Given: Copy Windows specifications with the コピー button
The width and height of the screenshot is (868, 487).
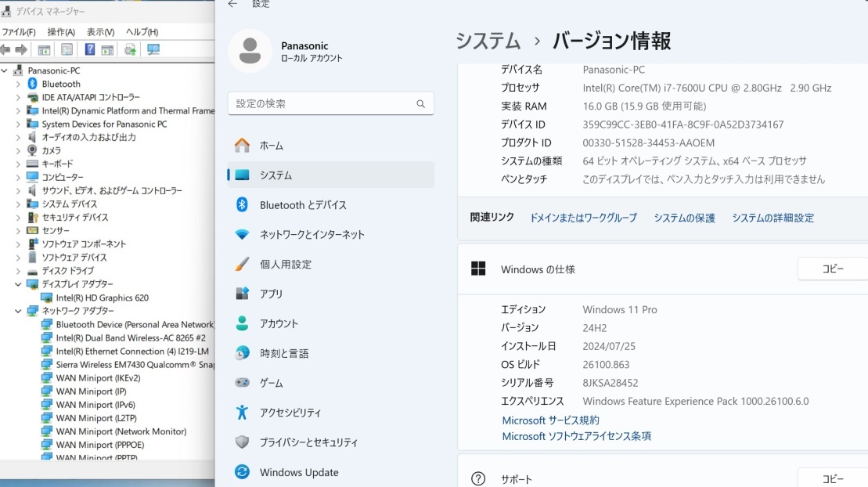Looking at the screenshot, I should point(832,269).
